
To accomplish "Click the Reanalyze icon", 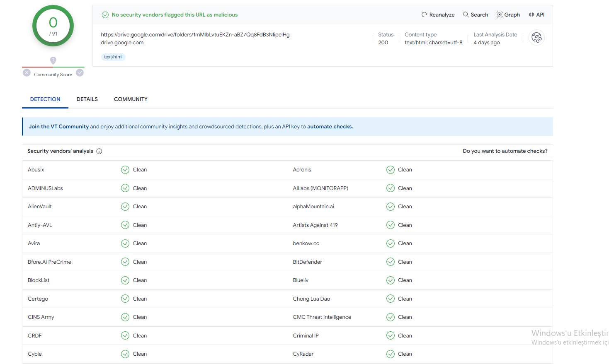I will click(x=424, y=15).
